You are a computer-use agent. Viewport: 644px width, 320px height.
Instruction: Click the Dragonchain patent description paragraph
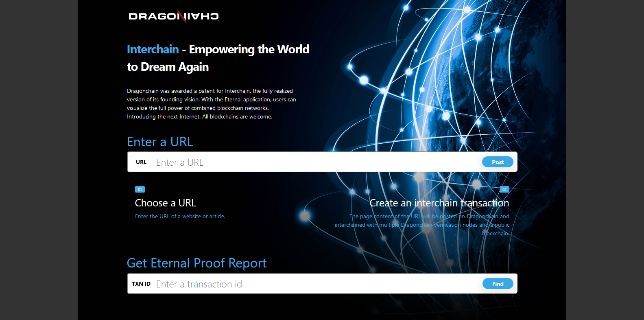(212, 104)
